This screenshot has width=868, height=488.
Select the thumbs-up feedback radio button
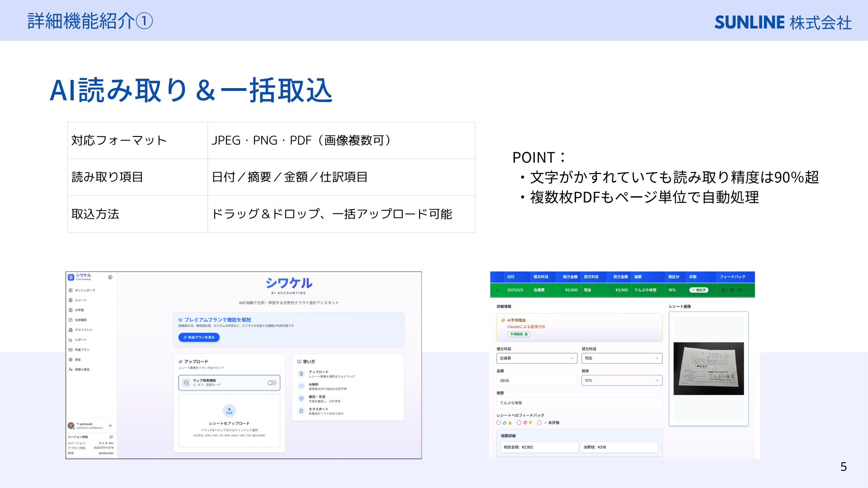(499, 423)
